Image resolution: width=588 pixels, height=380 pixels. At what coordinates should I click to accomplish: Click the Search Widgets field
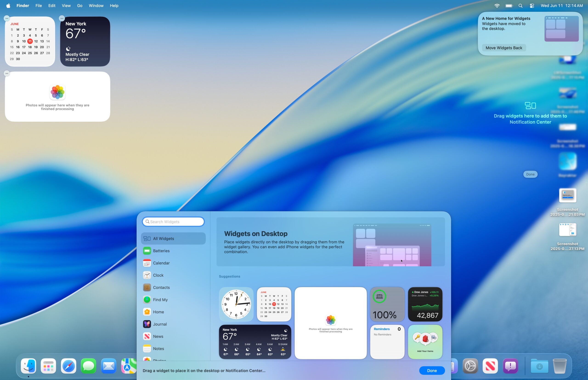point(173,222)
